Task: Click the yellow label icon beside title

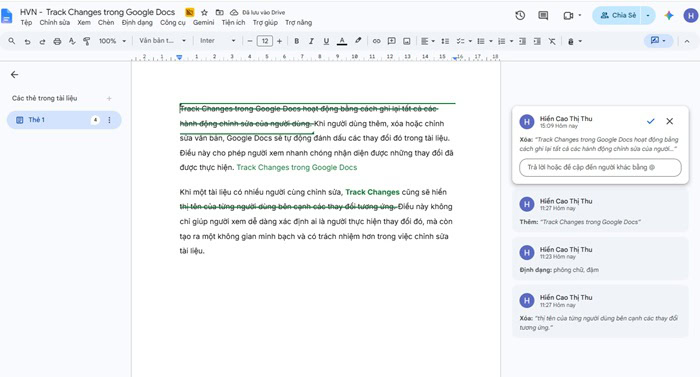Action: point(190,13)
